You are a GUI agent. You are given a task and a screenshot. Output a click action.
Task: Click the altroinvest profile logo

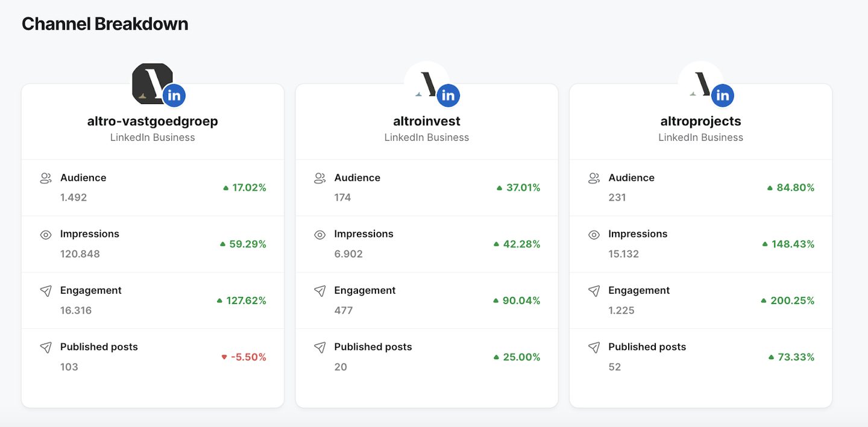(x=427, y=84)
